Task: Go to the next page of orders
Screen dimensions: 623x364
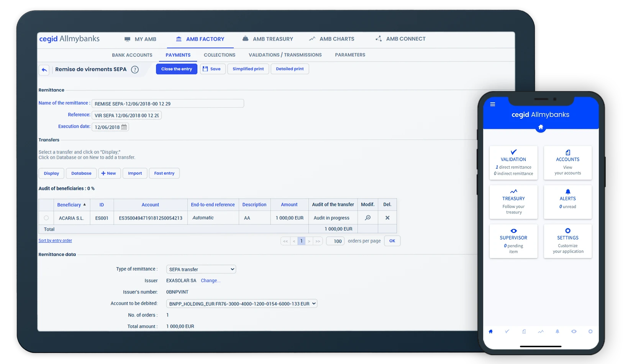Action: coord(309,241)
